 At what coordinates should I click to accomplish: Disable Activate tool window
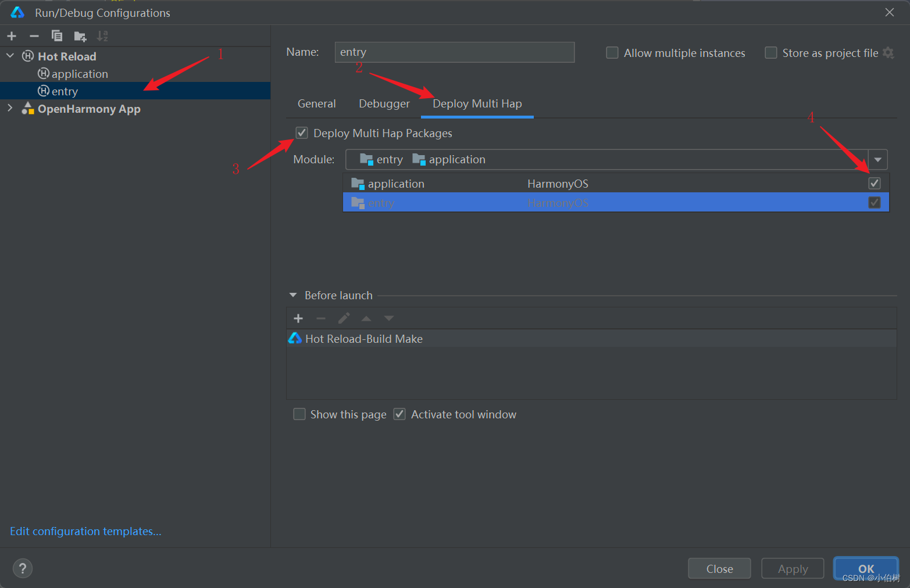[x=399, y=414]
